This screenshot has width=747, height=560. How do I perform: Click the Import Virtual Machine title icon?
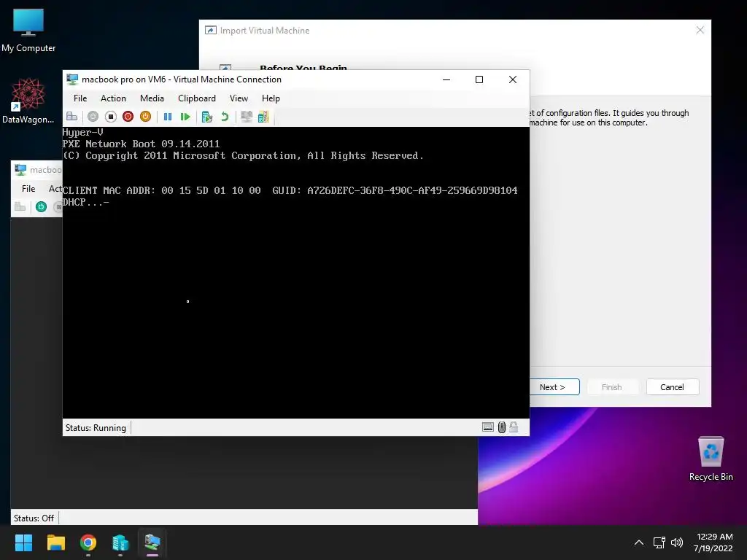pyautogui.click(x=211, y=30)
